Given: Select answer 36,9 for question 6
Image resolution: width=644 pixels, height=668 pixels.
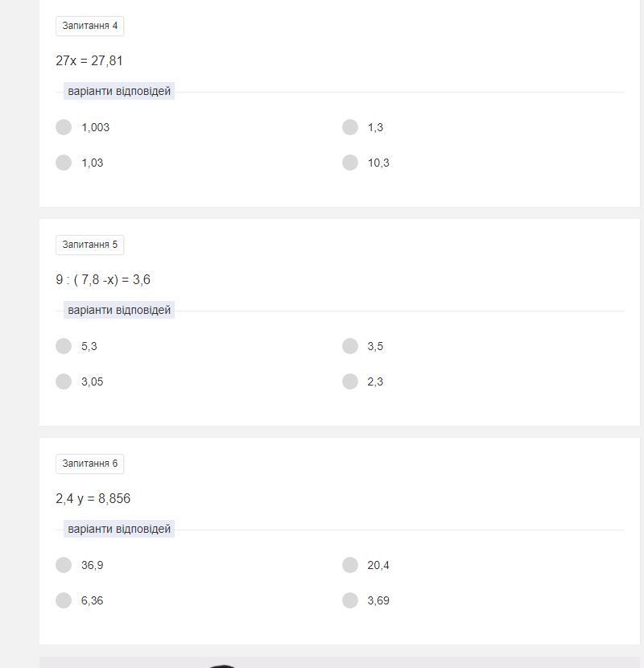Looking at the screenshot, I should (64, 565).
